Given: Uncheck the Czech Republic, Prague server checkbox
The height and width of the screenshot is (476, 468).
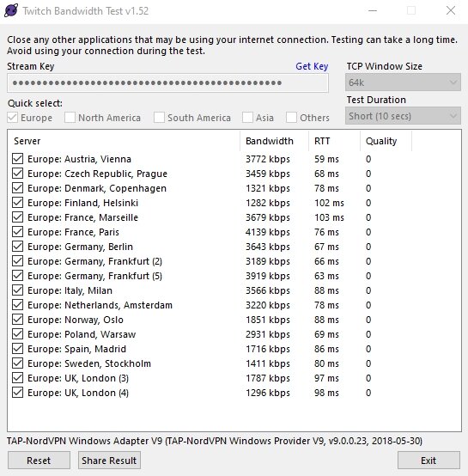Looking at the screenshot, I should click(x=17, y=174).
